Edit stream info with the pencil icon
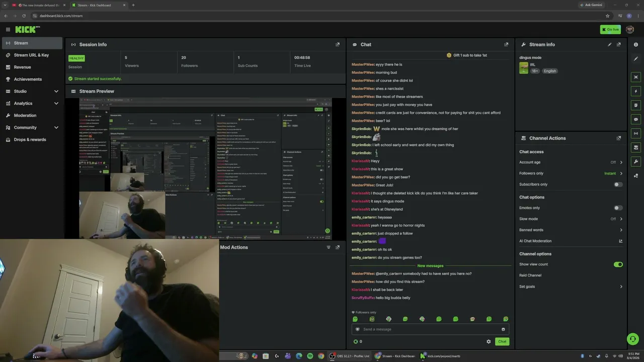644x362 pixels. (610, 44)
